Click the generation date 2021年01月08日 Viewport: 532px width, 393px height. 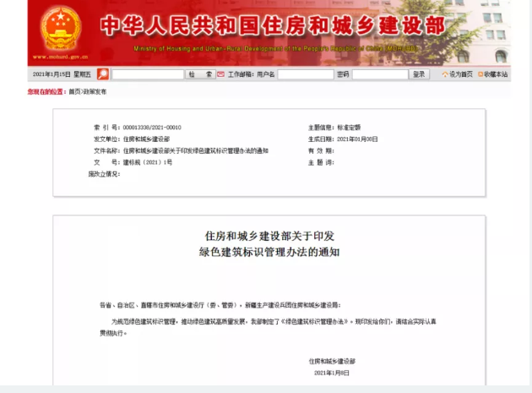click(x=357, y=139)
